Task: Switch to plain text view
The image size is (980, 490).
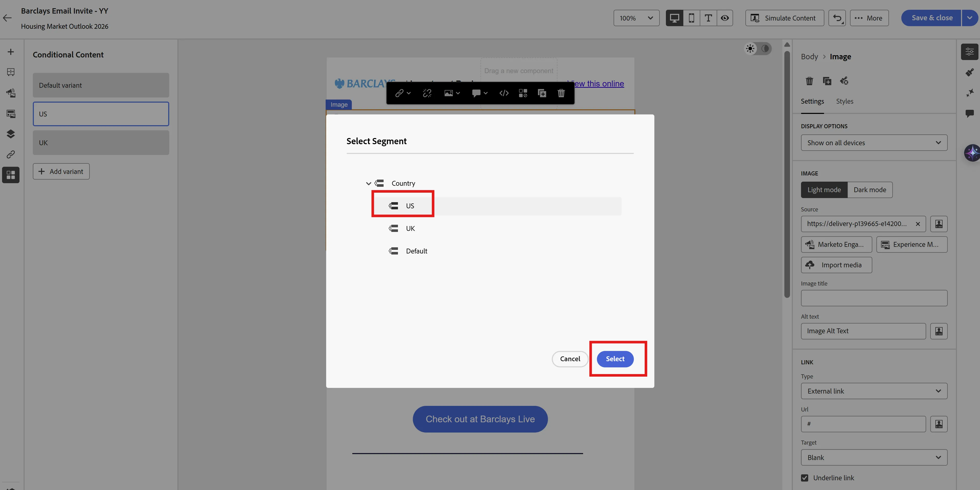Action: pyautogui.click(x=708, y=18)
